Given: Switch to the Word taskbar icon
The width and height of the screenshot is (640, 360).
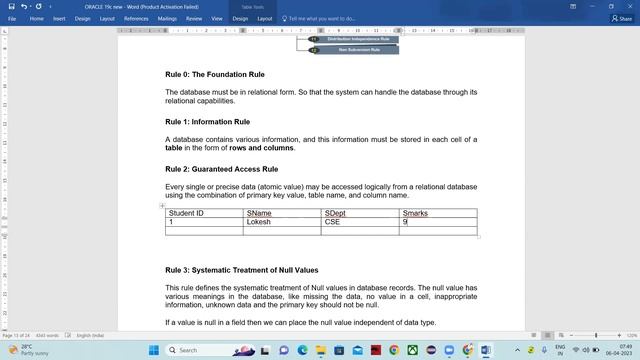Looking at the screenshot, I should pos(486,350).
